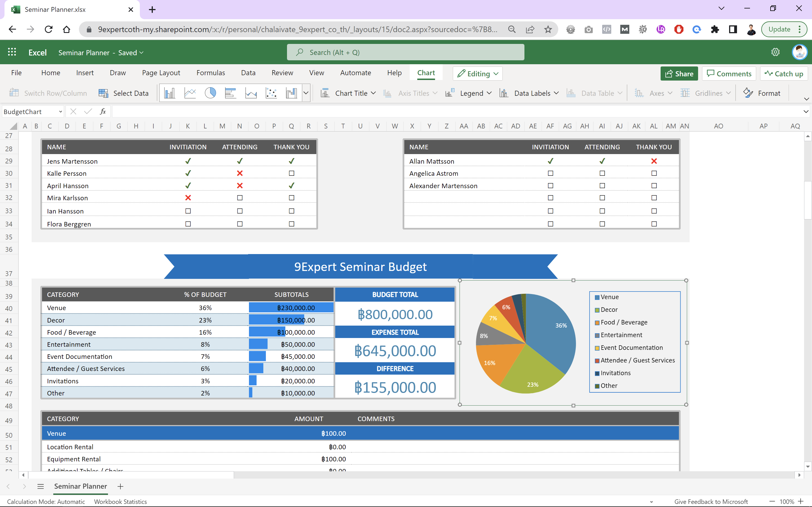Add a new worksheet with the plus button
812x507 pixels.
point(120,486)
